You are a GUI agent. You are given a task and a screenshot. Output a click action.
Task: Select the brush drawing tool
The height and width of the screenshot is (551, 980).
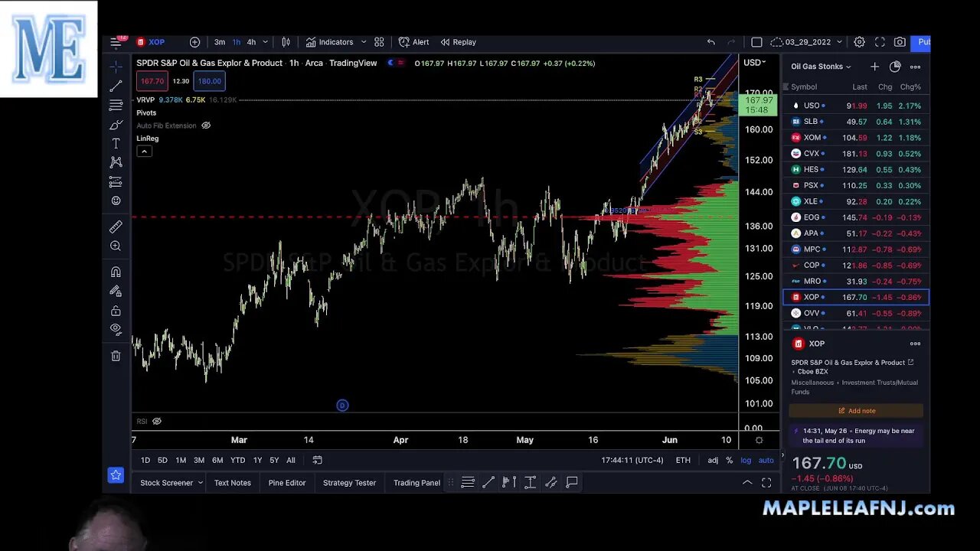pos(116,124)
